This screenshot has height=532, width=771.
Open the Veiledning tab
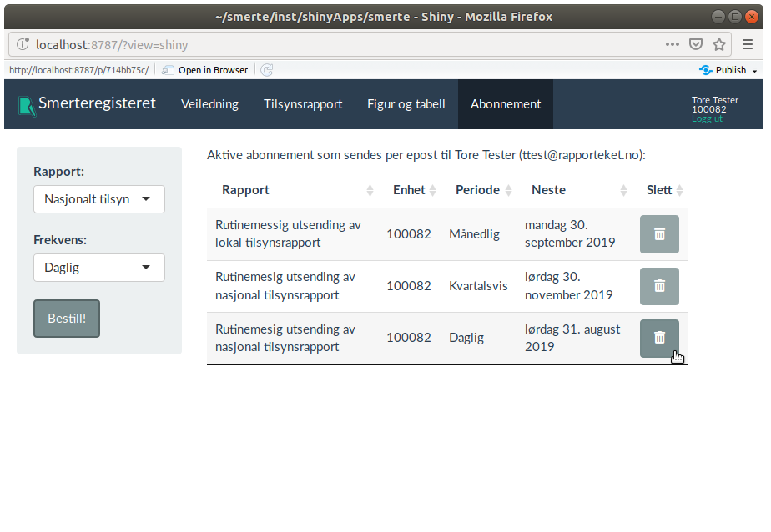pos(209,104)
